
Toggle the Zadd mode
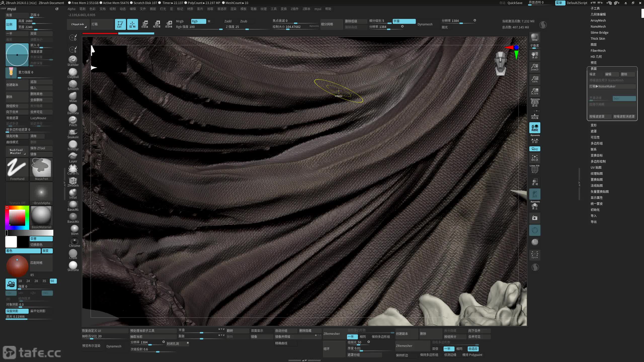[x=228, y=21]
